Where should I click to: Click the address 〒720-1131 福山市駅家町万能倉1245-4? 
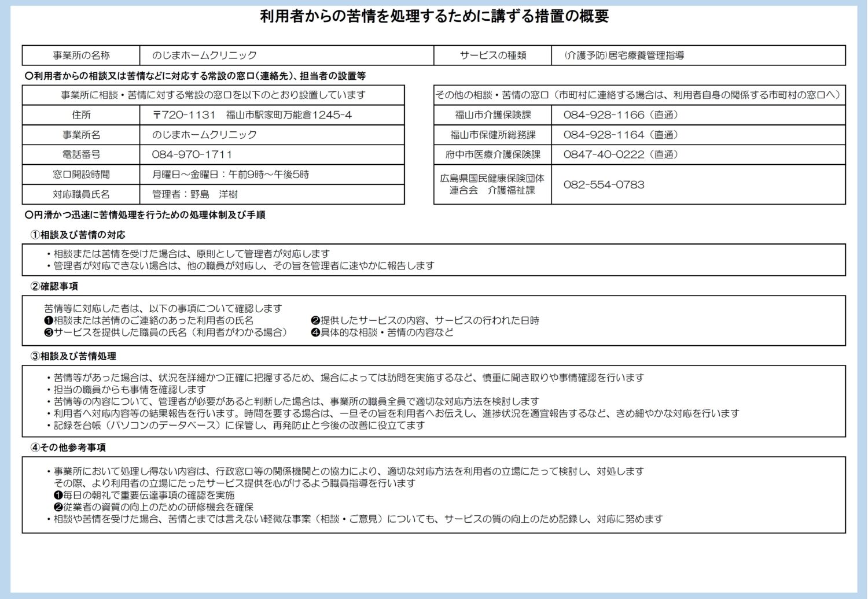252,115
